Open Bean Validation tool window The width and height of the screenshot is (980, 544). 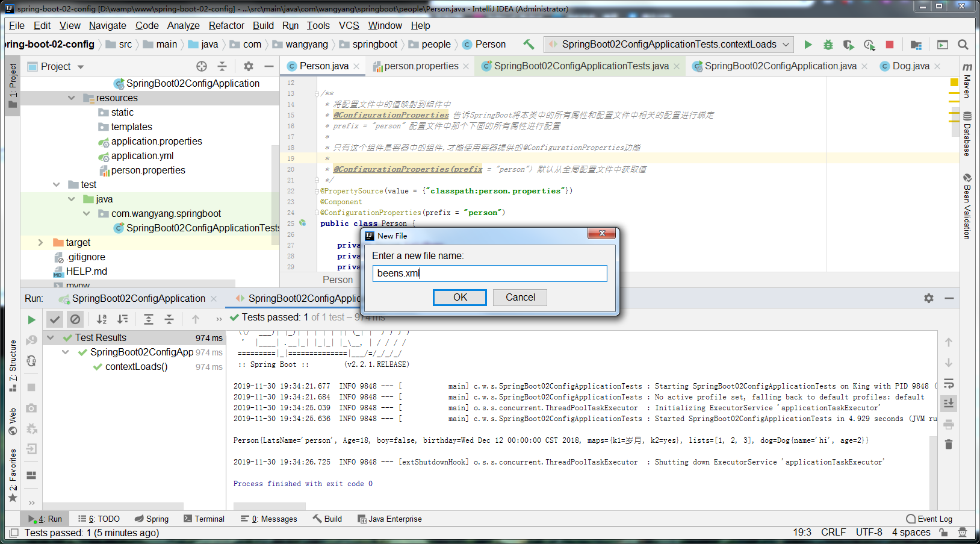(967, 206)
